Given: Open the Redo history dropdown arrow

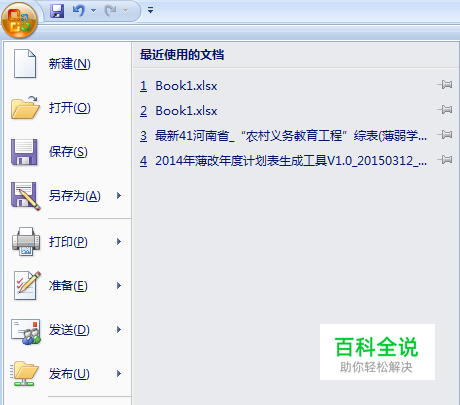Looking at the screenshot, I should click(125, 11).
